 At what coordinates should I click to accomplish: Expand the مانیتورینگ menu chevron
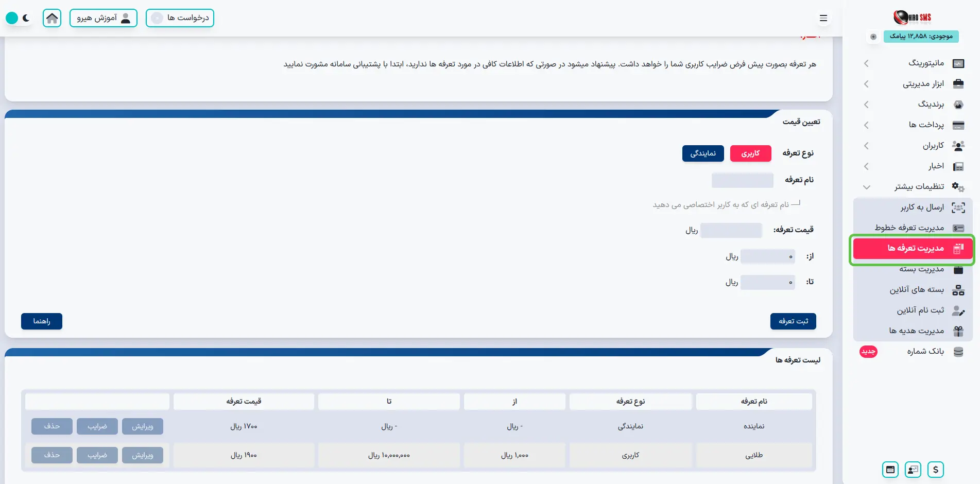[x=866, y=63]
